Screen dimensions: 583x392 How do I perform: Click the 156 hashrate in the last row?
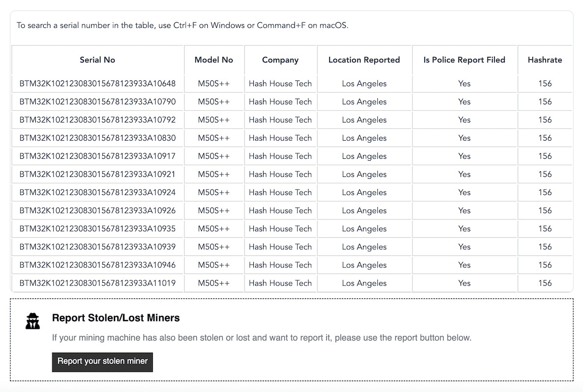pyautogui.click(x=545, y=283)
